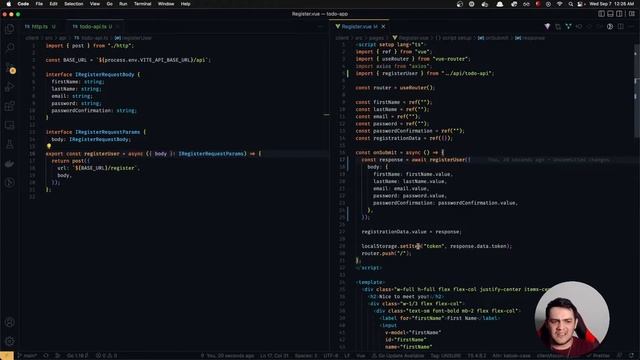
Task: Open the Help menu
Action: pos(185,4)
